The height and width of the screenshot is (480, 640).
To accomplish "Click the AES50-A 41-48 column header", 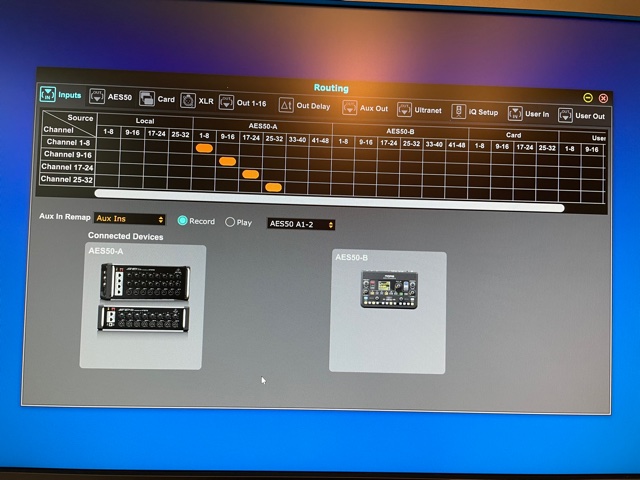I will pos(320,140).
